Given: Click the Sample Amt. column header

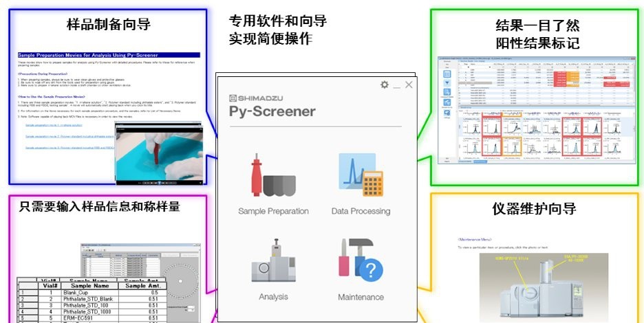Looking at the screenshot, I should tap(142, 286).
